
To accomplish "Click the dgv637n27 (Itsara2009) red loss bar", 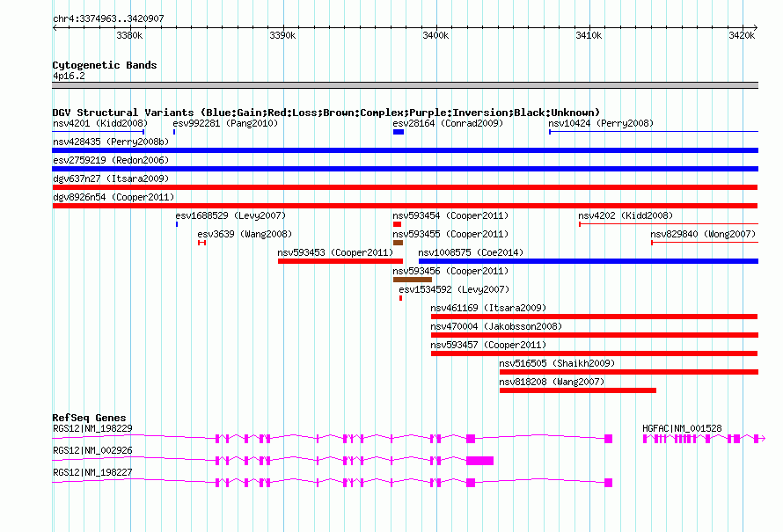I will (x=405, y=187).
